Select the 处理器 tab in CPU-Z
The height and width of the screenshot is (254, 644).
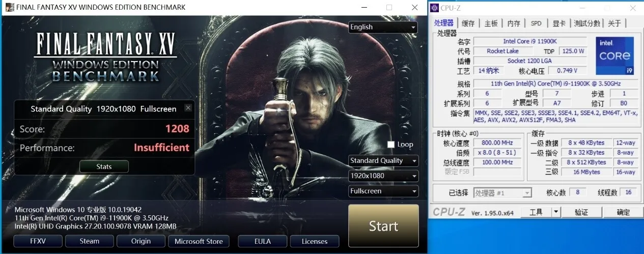click(x=443, y=23)
